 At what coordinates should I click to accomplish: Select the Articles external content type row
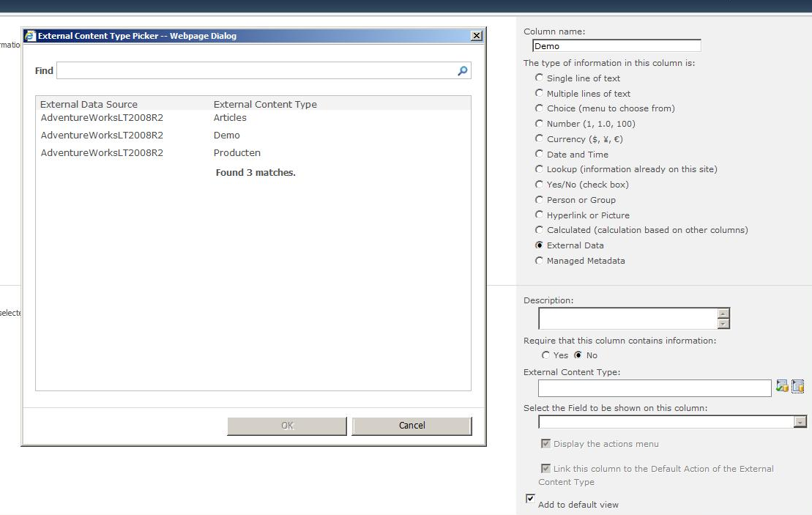click(x=230, y=118)
